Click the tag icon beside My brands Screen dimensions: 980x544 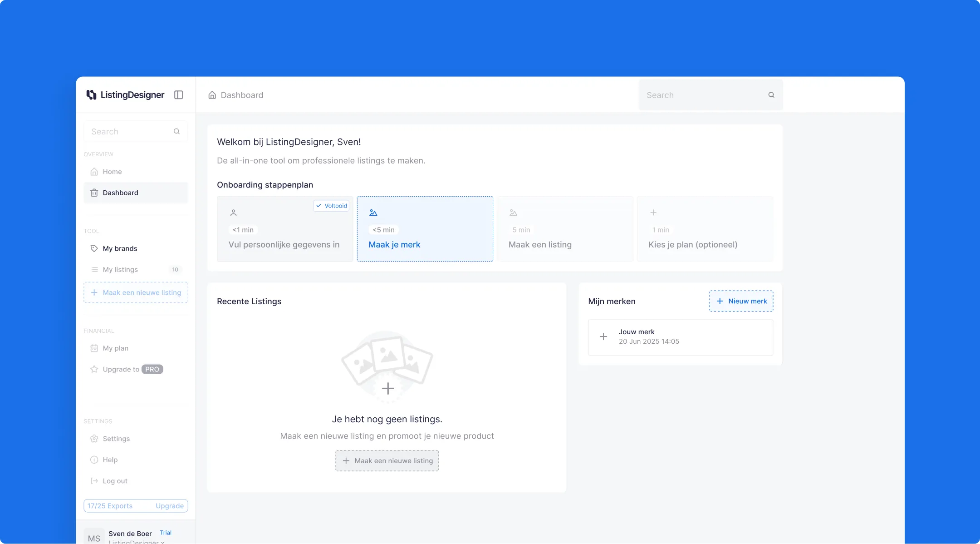(x=94, y=248)
